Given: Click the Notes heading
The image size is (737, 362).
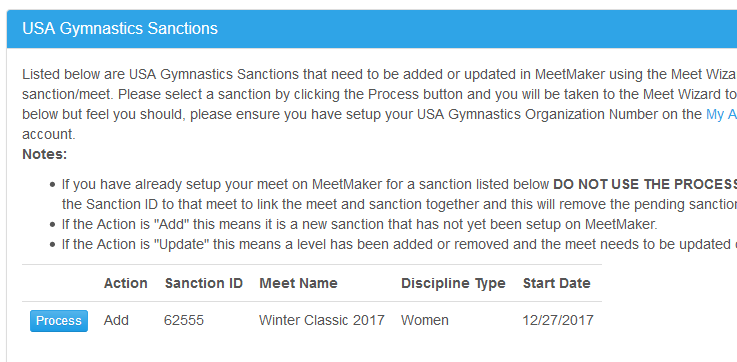Looking at the screenshot, I should [45, 154].
